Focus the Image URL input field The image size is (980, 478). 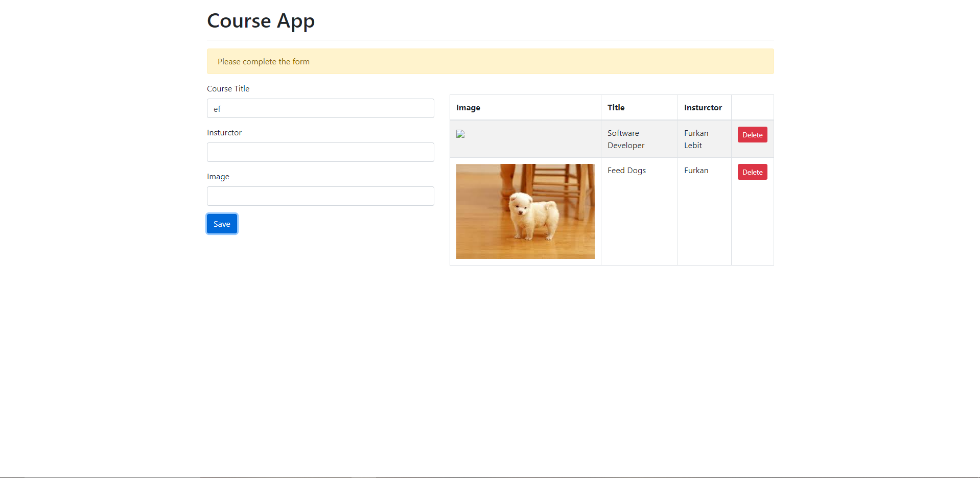pos(320,196)
